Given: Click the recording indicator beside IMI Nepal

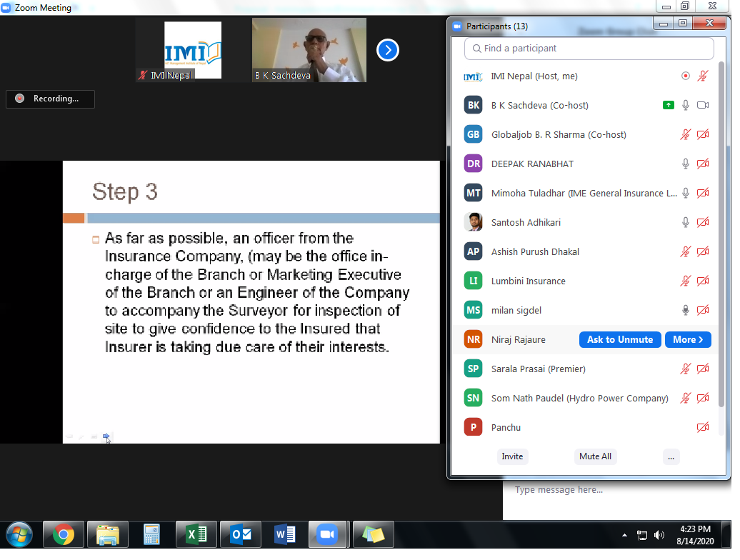Looking at the screenshot, I should click(686, 76).
